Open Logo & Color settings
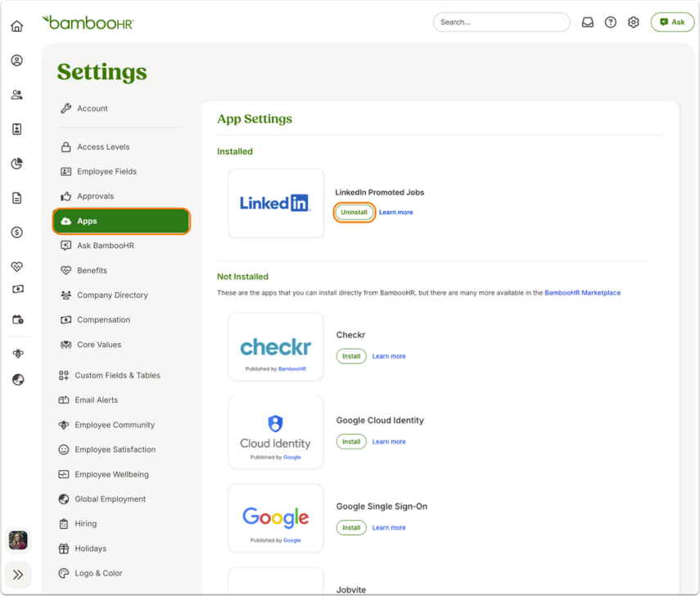 [x=91, y=573]
